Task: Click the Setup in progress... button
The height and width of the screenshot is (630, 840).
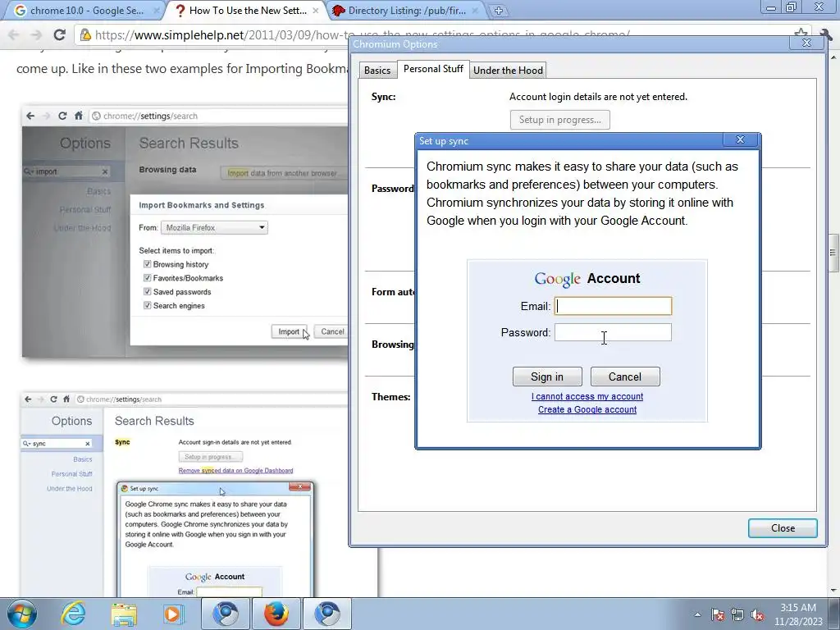Action: click(559, 120)
